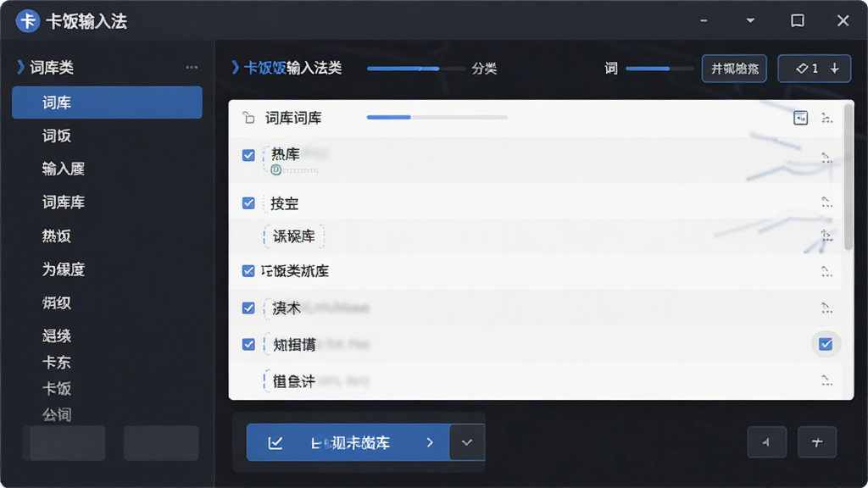Viewport: 868px width, 488px height.
Task: Click the options icon on the 渎术 row
Action: tap(826, 308)
